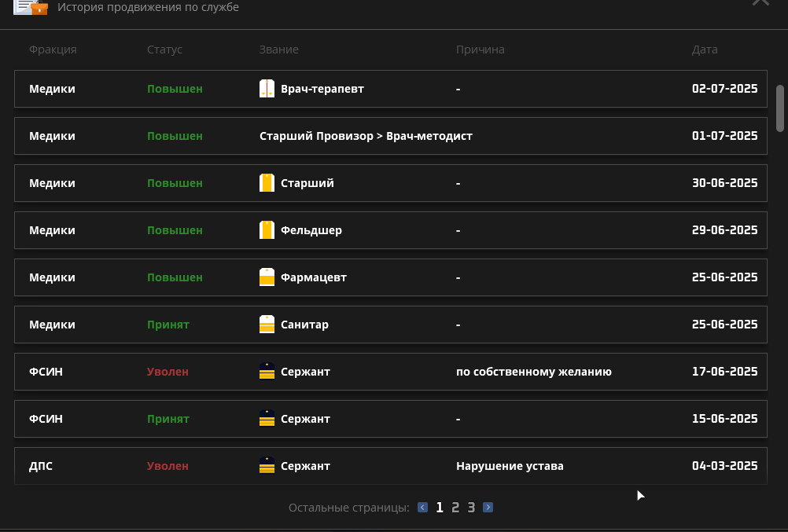Click the rank text Санитар
Viewport: 788px width, 532px height.
304,325
